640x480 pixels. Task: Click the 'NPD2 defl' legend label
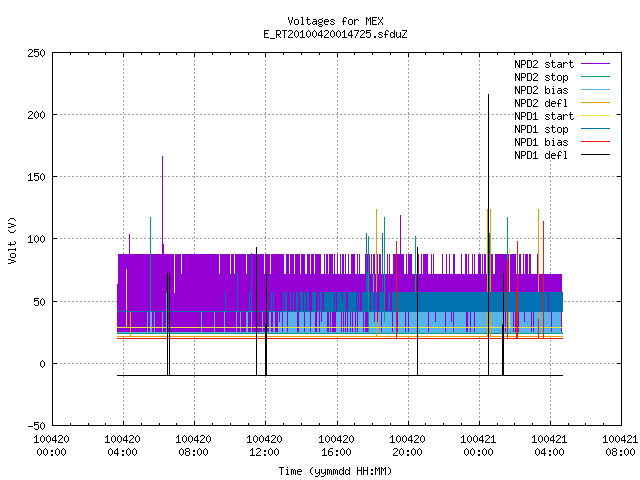(541, 103)
